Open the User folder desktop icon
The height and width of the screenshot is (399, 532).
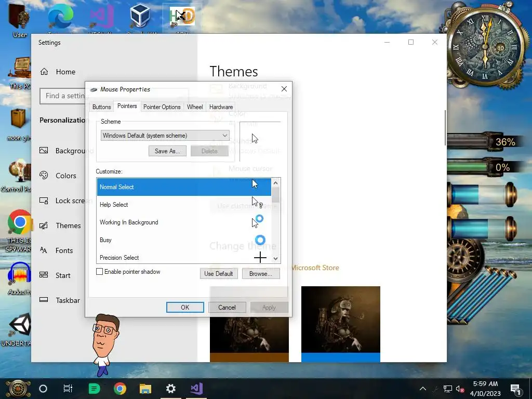[x=19, y=20]
